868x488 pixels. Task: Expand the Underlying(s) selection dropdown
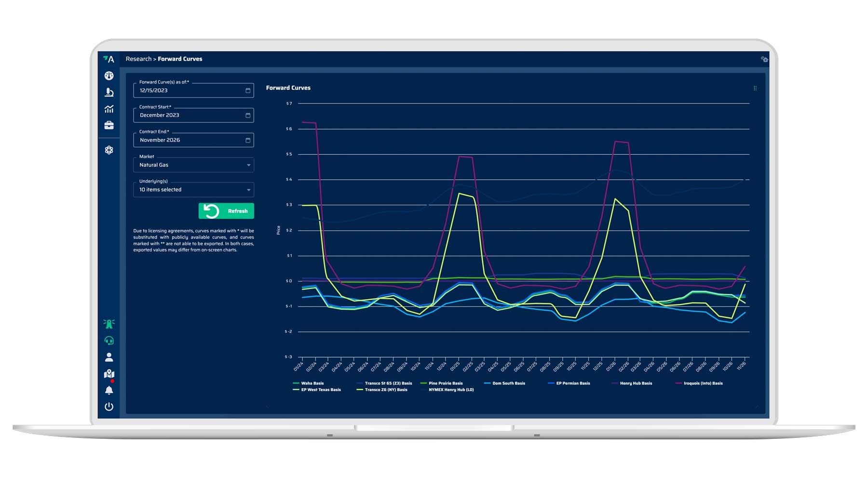(x=193, y=190)
